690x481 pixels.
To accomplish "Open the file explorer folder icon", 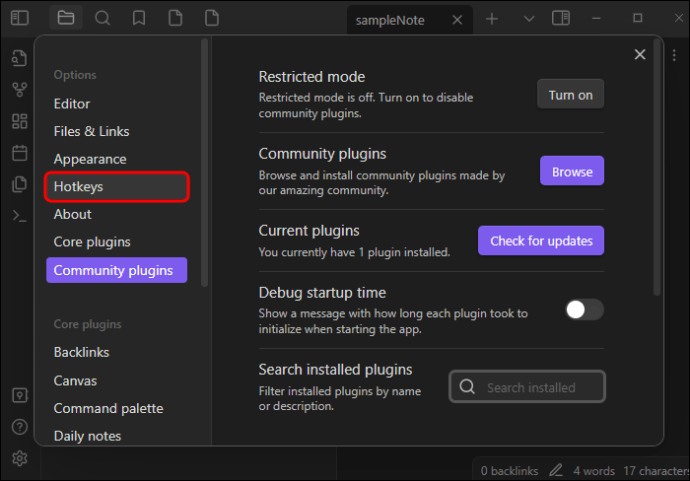I will point(66,18).
